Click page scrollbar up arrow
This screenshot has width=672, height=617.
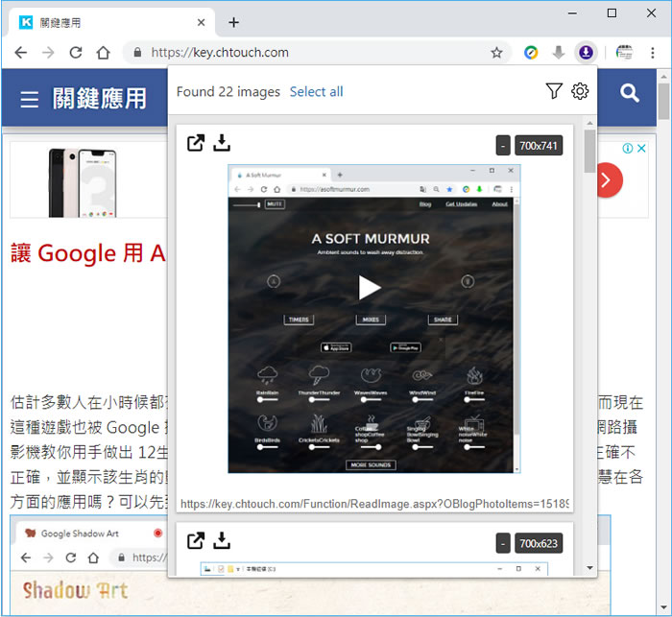tap(664, 77)
